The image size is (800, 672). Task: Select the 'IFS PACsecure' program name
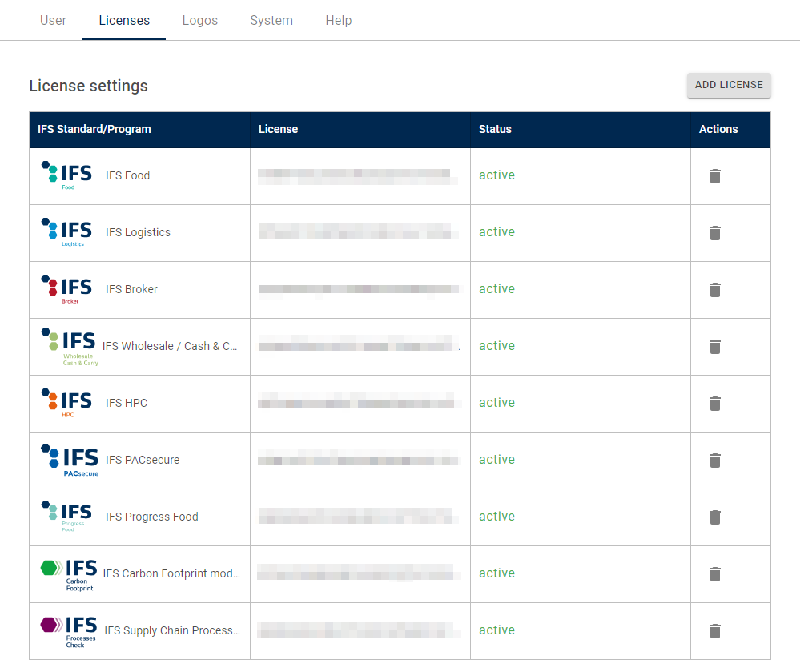tap(143, 461)
